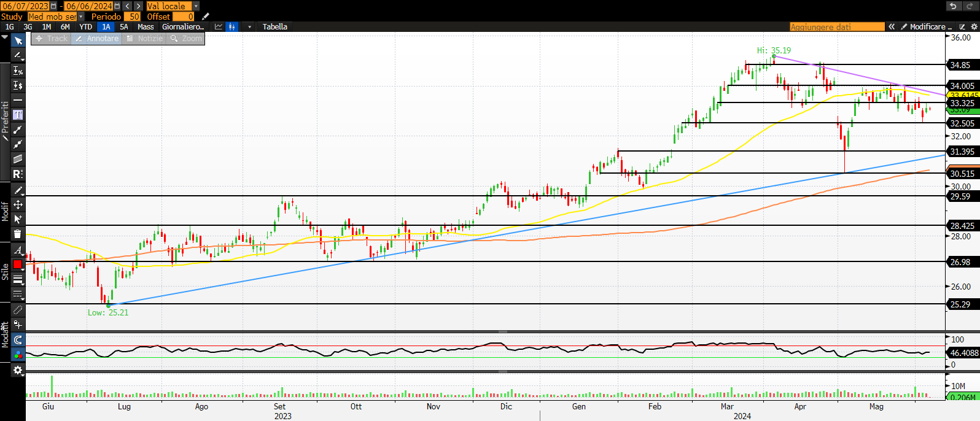Select the regression R tool

pos(18,174)
